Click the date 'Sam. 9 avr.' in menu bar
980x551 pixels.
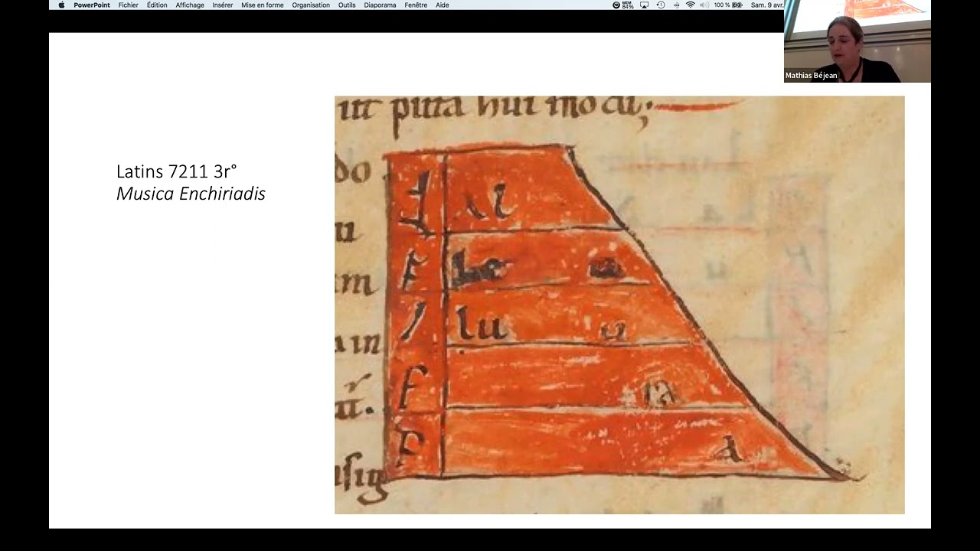[767, 5]
